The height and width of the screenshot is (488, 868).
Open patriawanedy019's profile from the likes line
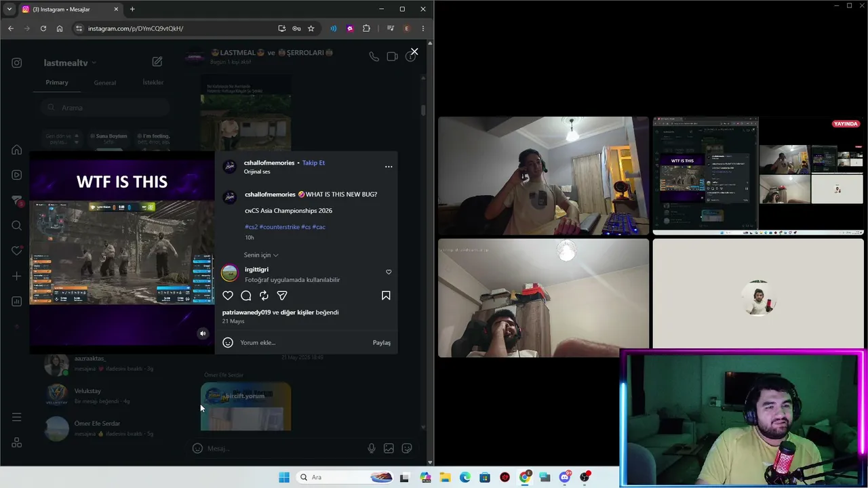(246, 312)
